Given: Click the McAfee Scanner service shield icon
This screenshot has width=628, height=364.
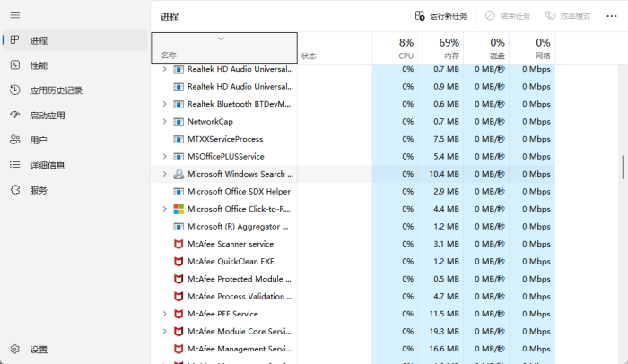Looking at the screenshot, I should [x=179, y=244].
